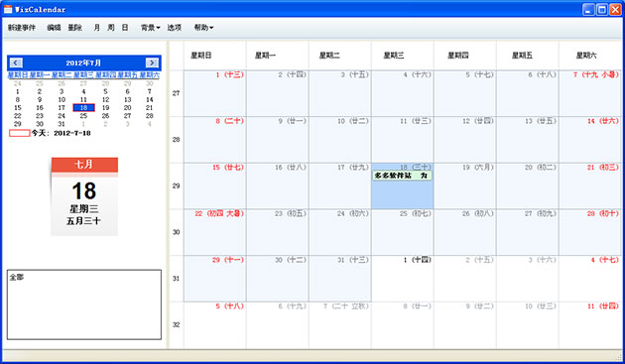
Task: Click 星期六 header in mini calendar
Action: [x=149, y=75]
